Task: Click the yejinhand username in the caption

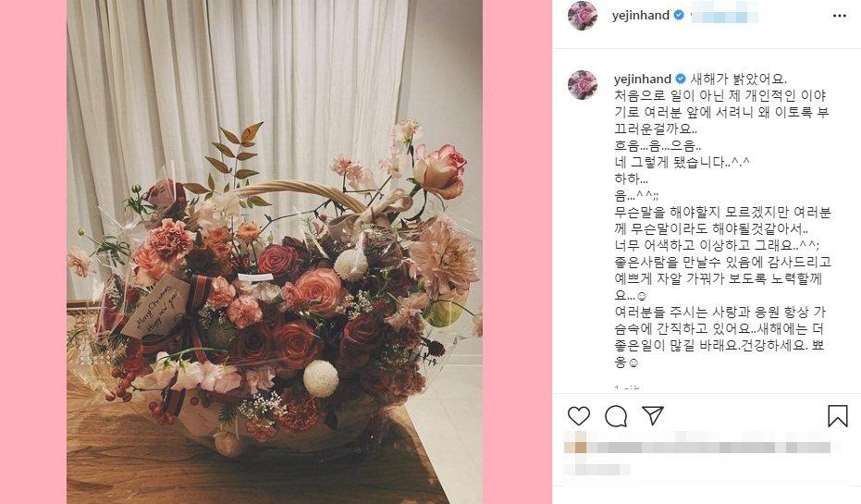Action: pos(643,79)
